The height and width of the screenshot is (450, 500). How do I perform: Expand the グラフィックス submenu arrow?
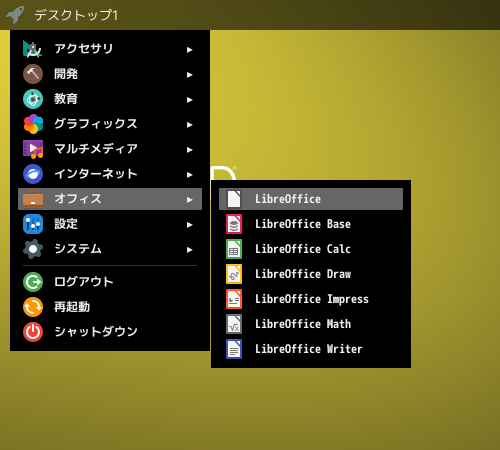pos(189,125)
